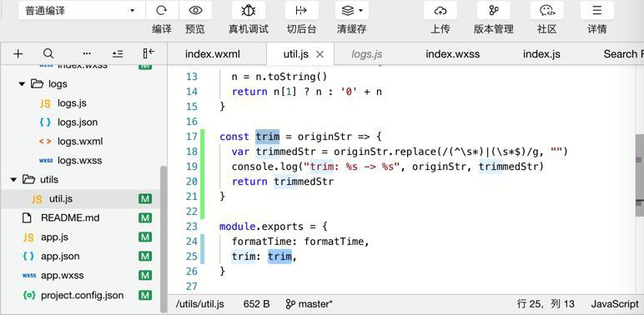Open app.js in file tree
The height and width of the screenshot is (315, 644).
click(54, 237)
